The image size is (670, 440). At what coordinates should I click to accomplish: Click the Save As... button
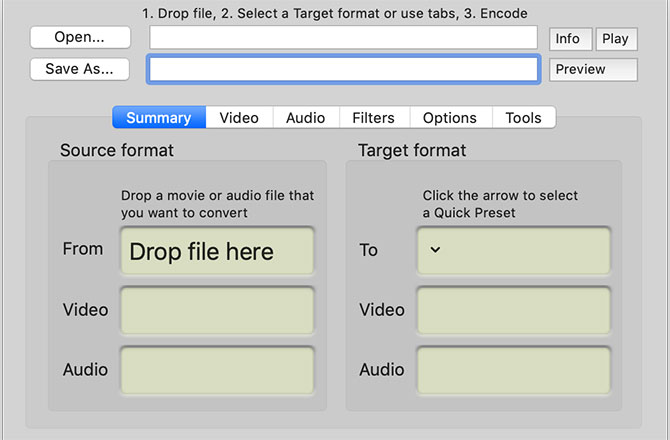[80, 69]
